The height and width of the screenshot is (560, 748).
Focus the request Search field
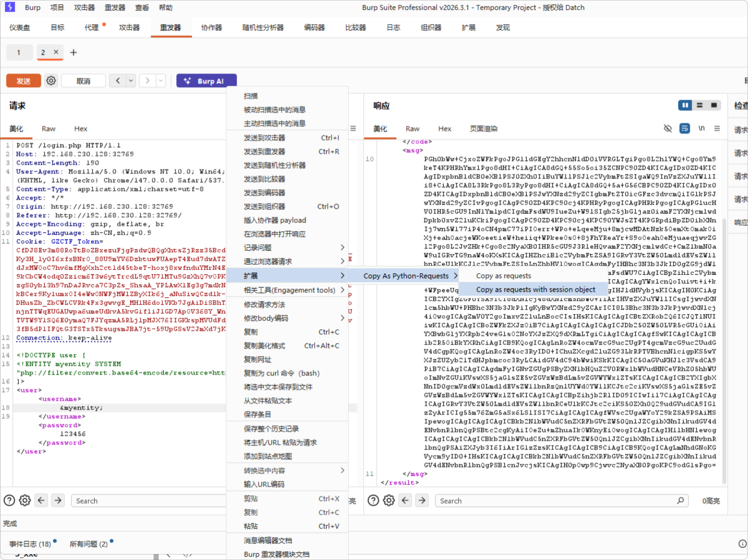(149, 501)
